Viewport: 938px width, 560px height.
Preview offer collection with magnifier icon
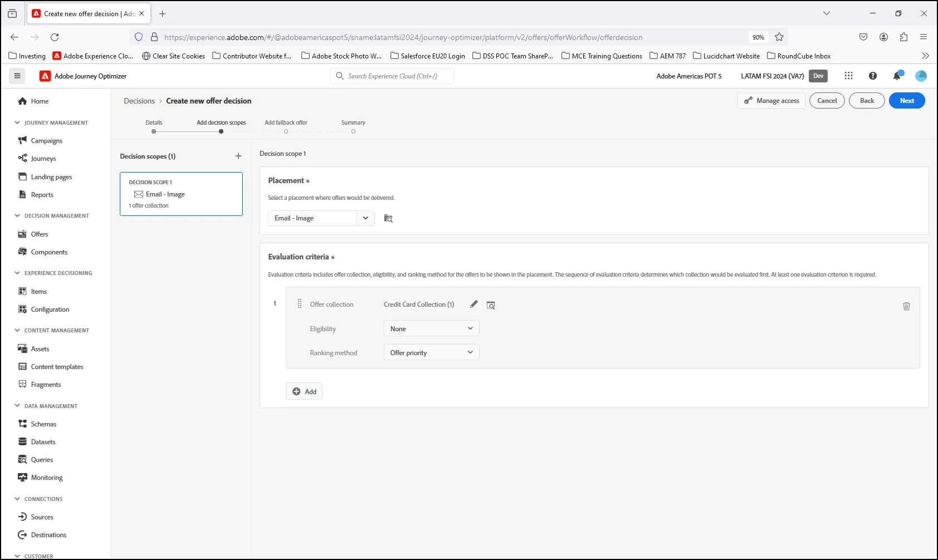coord(491,305)
